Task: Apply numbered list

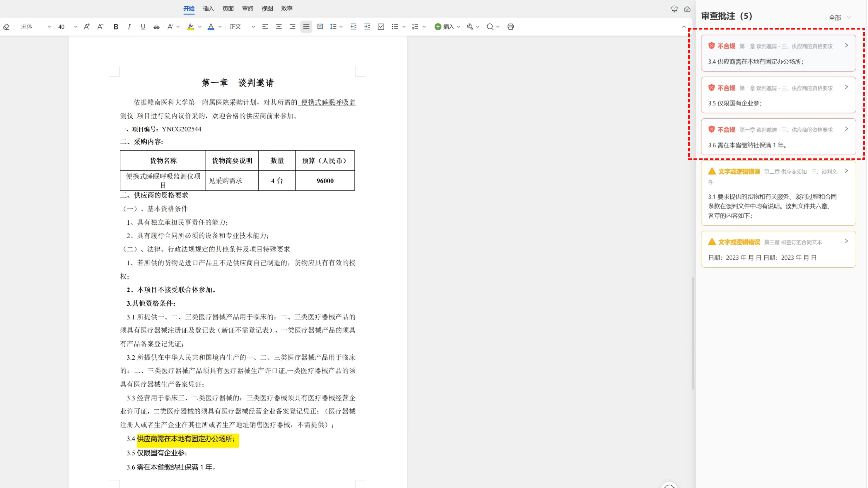Action: (x=415, y=27)
